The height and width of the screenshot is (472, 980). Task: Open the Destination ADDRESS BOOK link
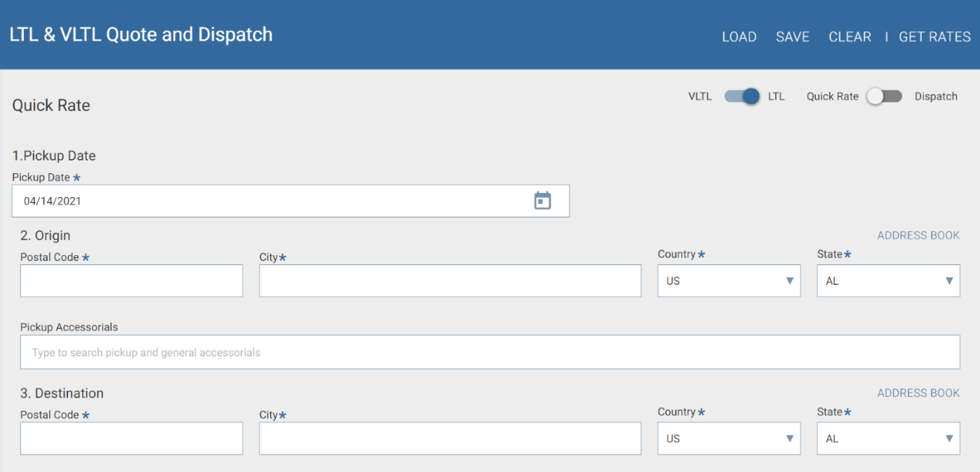[918, 393]
